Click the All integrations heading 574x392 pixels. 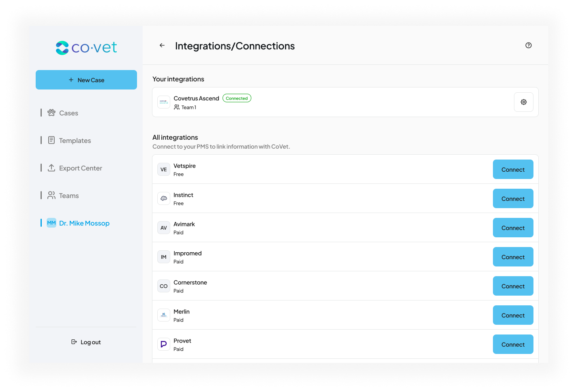175,138
